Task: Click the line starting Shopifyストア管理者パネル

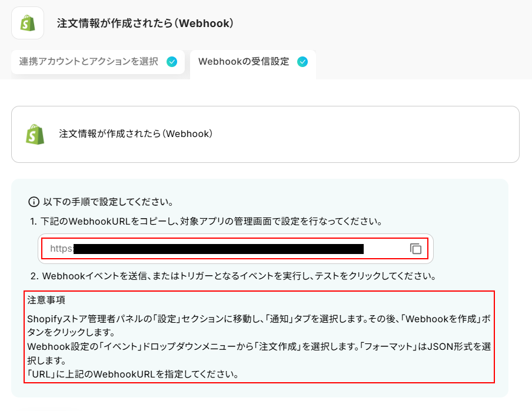Action: [x=259, y=326]
